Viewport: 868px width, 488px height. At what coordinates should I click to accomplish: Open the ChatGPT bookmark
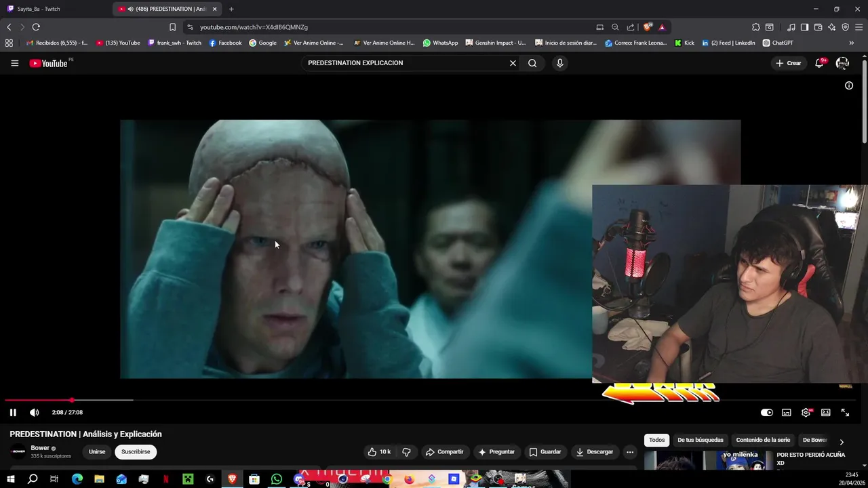(x=778, y=43)
